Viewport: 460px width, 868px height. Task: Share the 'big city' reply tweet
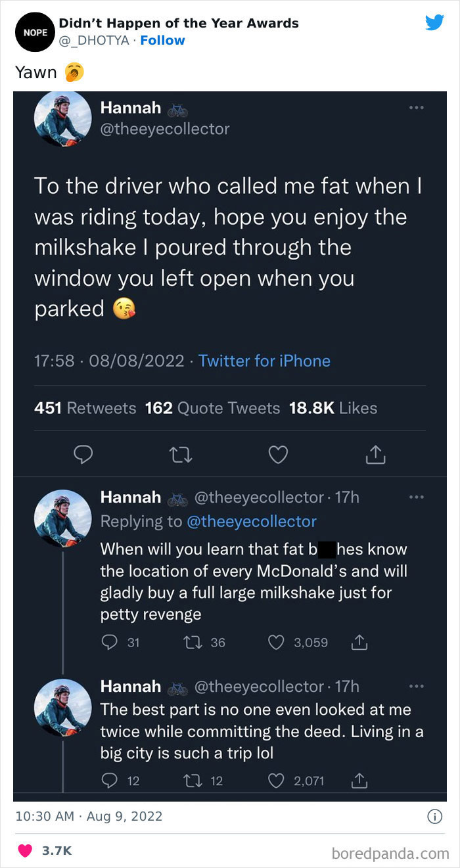coord(359,781)
